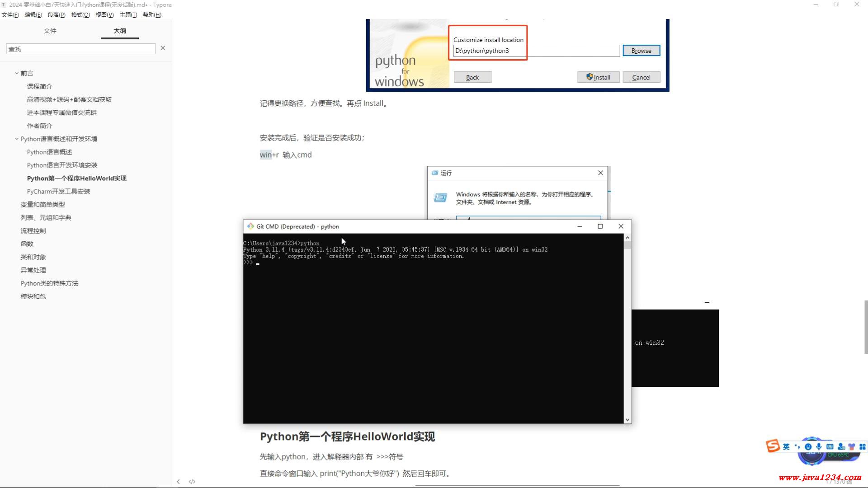
Task: Open the 文件(F) menu
Action: click(x=10, y=14)
